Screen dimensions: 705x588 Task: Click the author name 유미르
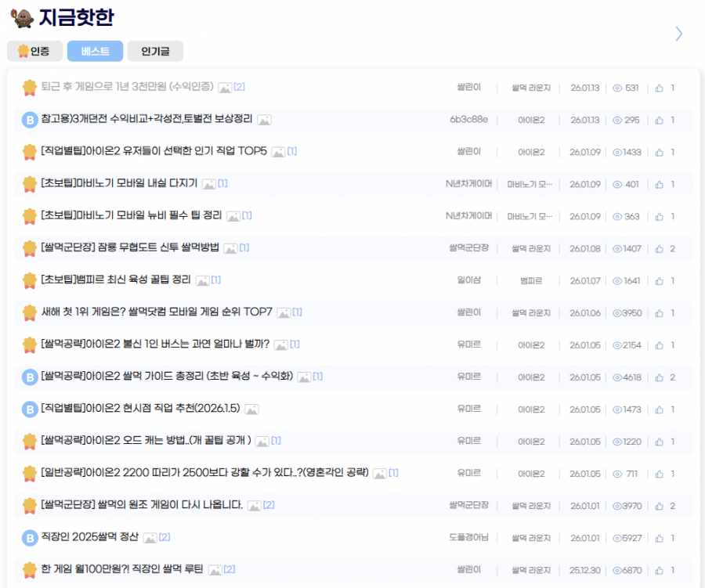468,345
